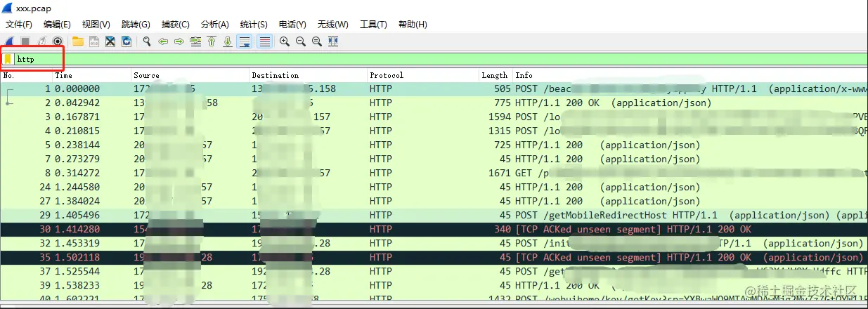
Task: Sort by the Info column header
Action: coord(690,75)
